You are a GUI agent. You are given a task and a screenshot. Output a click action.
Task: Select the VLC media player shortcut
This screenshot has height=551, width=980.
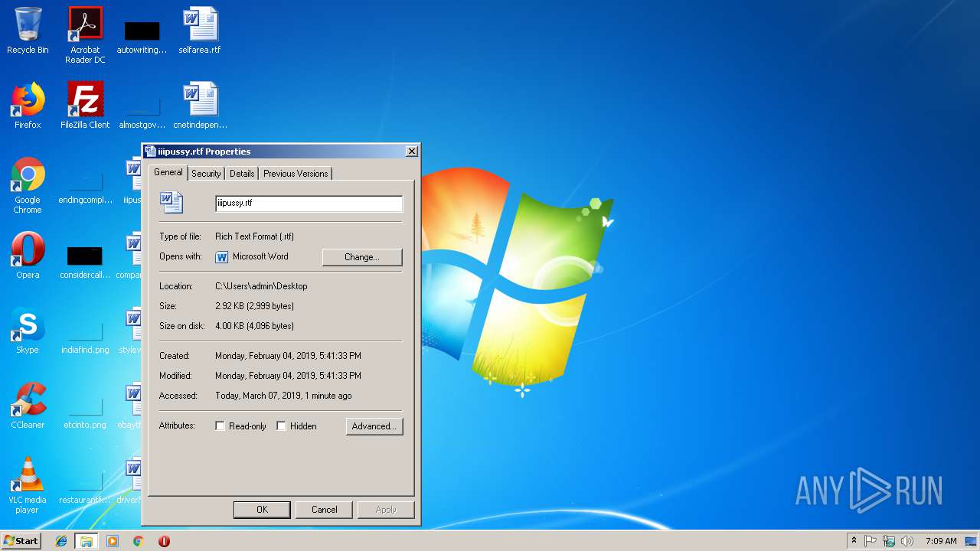point(28,485)
